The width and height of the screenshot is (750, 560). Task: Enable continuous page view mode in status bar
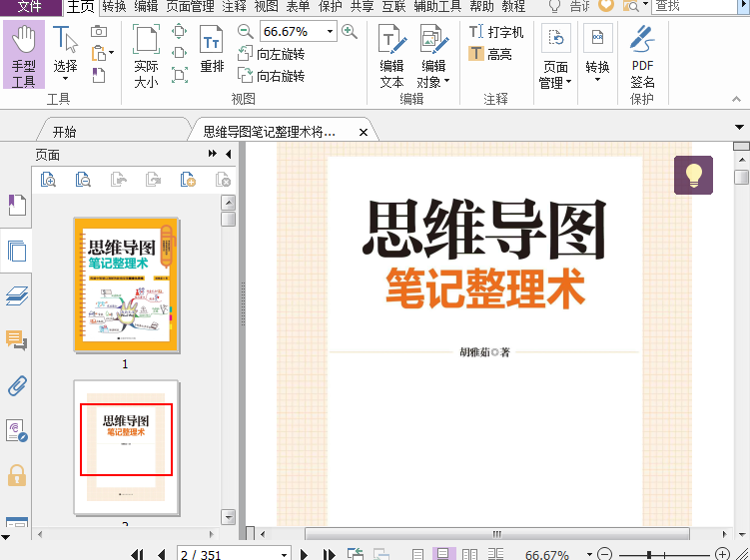pos(443,554)
